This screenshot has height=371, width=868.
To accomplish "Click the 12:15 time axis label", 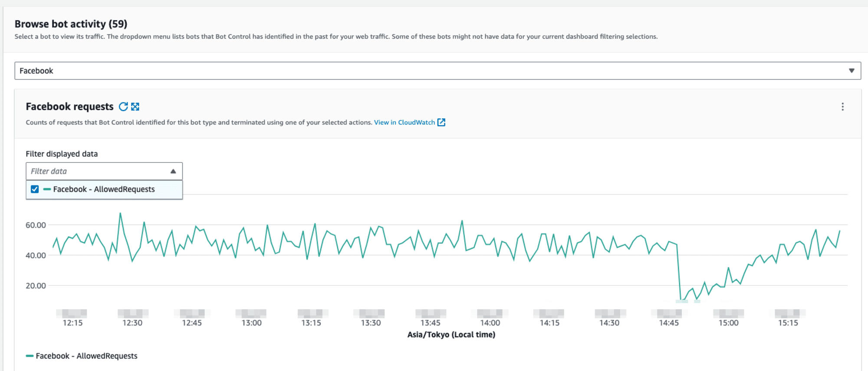I will coord(72,323).
